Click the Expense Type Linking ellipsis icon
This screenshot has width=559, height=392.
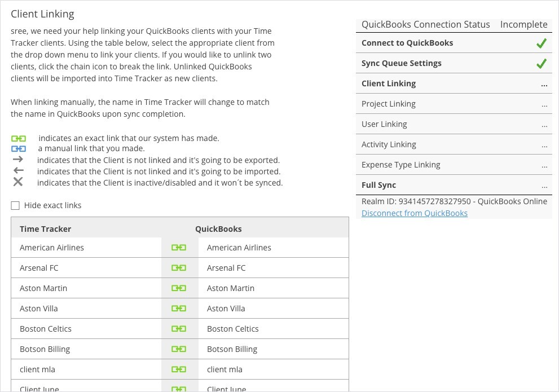(x=544, y=167)
